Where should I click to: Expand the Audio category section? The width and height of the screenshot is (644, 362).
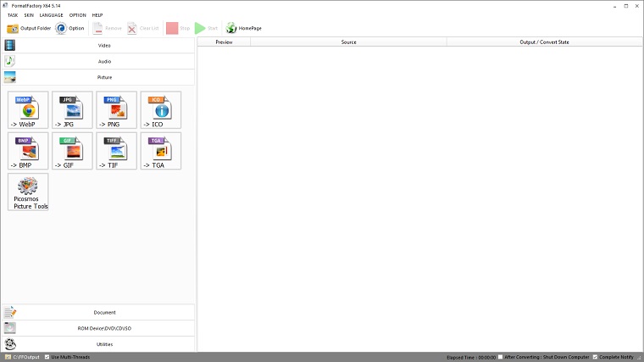tap(98, 61)
